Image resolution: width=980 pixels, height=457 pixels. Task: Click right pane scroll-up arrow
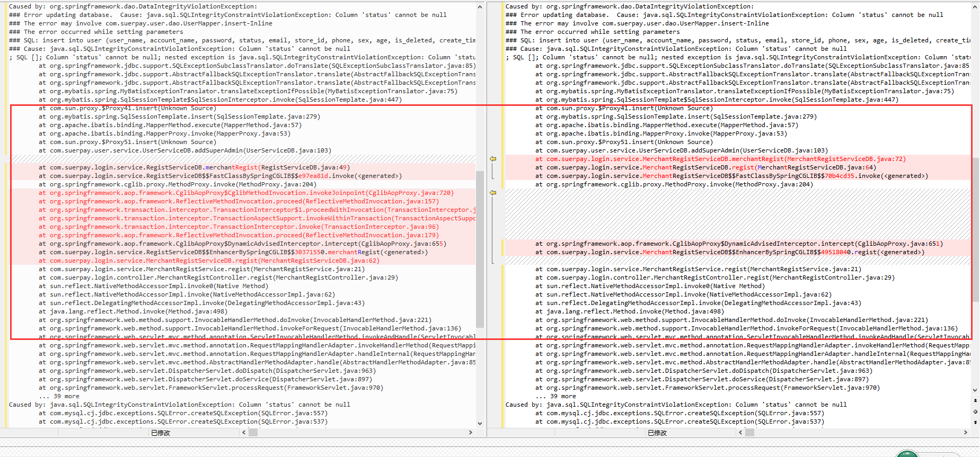[976, 7]
